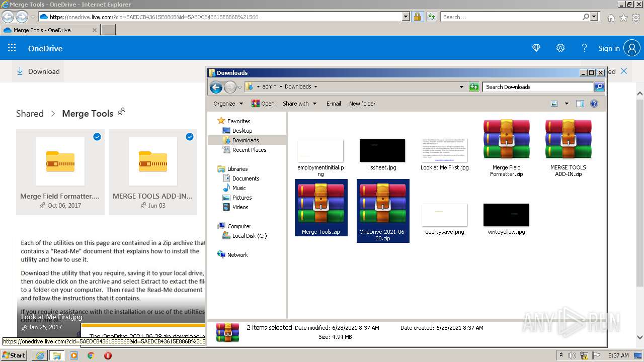644x362 pixels.
Task: Open Internet Explorer from taskbar
Action: [x=40, y=355]
